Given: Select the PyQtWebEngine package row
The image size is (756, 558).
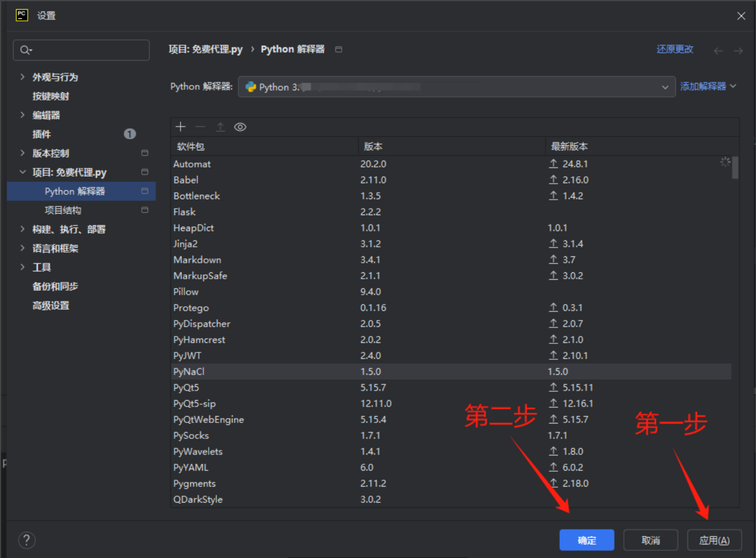Looking at the screenshot, I should coord(452,419).
